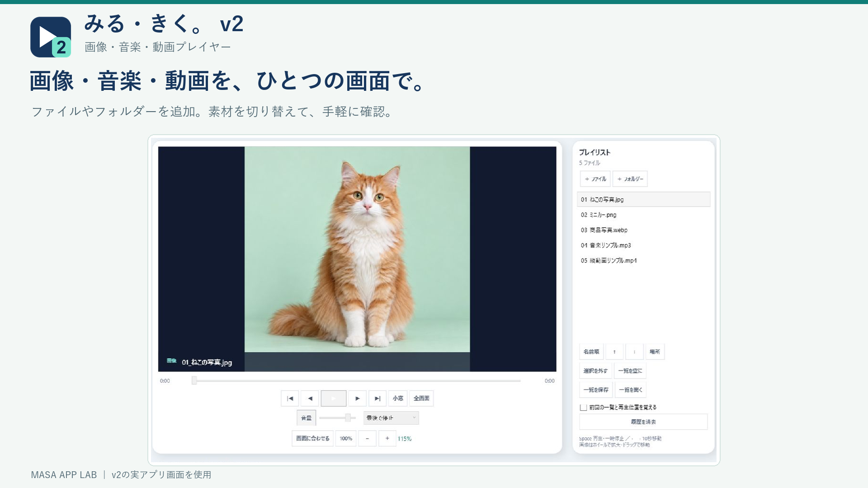Enable 前回の一覧と再生位置を覚える checkbox

pyautogui.click(x=584, y=408)
